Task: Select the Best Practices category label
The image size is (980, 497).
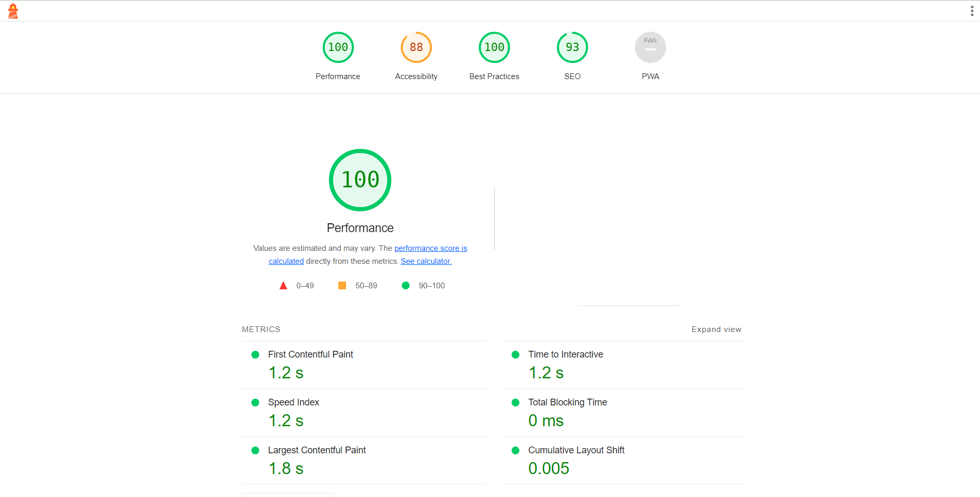Action: click(x=494, y=77)
